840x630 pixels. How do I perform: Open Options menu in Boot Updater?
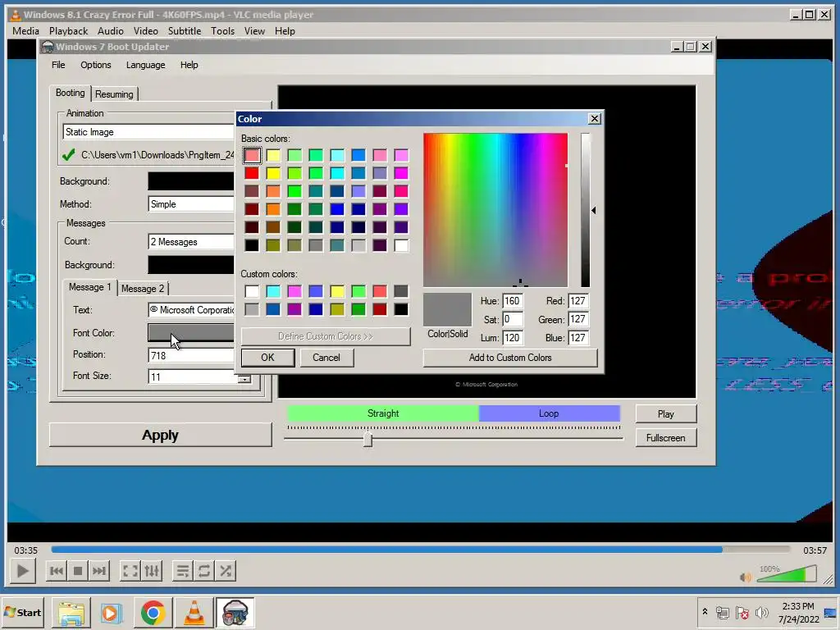(96, 65)
